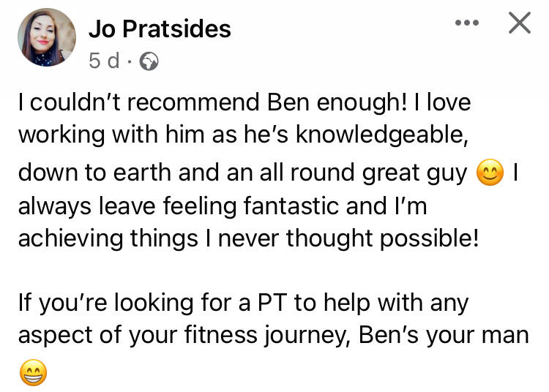Click the grinning emoji at the post's end

33,372
